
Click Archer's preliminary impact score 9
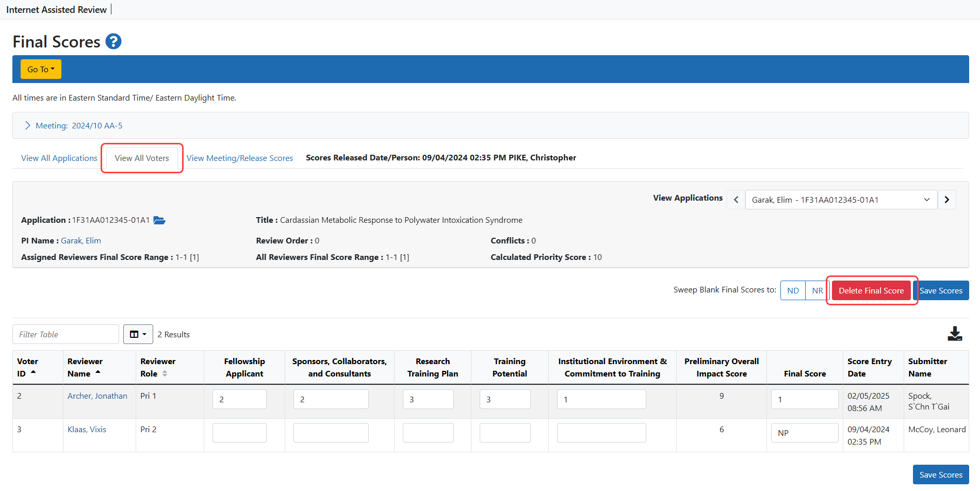pyautogui.click(x=722, y=396)
